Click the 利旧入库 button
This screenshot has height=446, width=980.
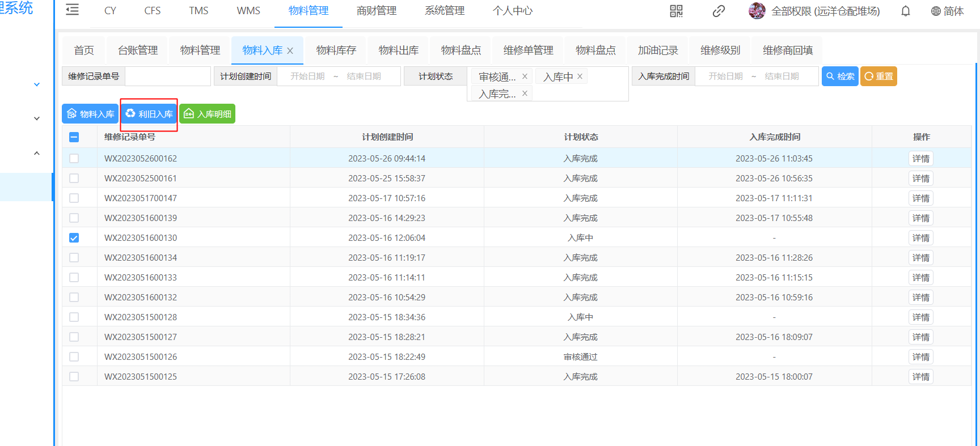(149, 114)
